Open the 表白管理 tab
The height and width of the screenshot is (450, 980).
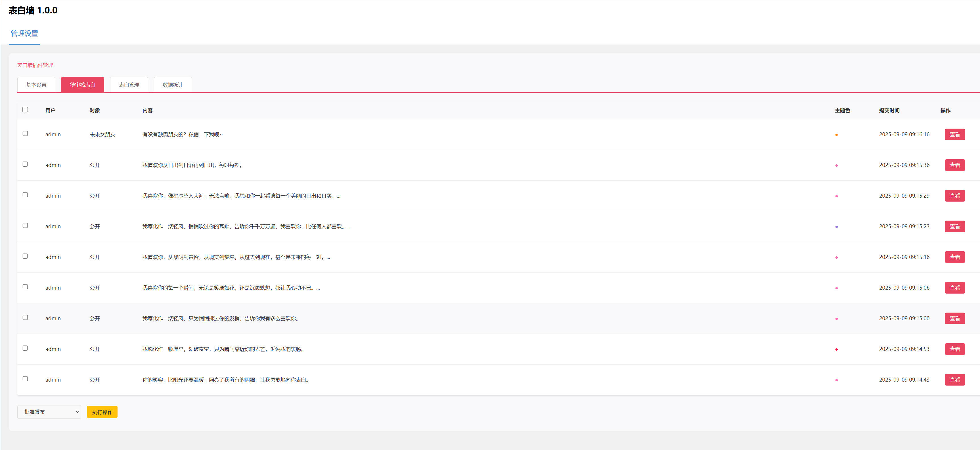129,84
